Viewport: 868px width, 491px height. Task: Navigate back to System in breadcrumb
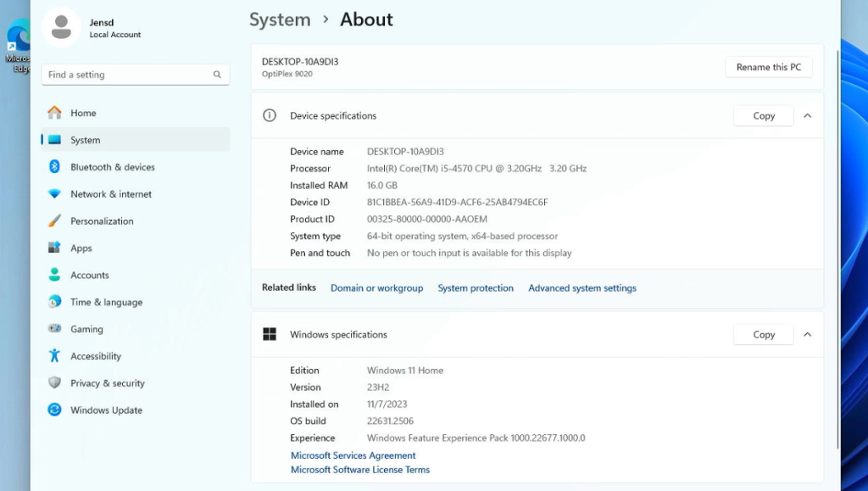[x=280, y=20]
